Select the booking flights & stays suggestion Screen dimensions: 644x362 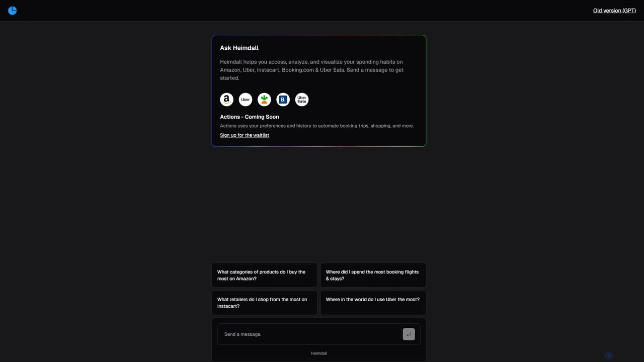point(373,275)
